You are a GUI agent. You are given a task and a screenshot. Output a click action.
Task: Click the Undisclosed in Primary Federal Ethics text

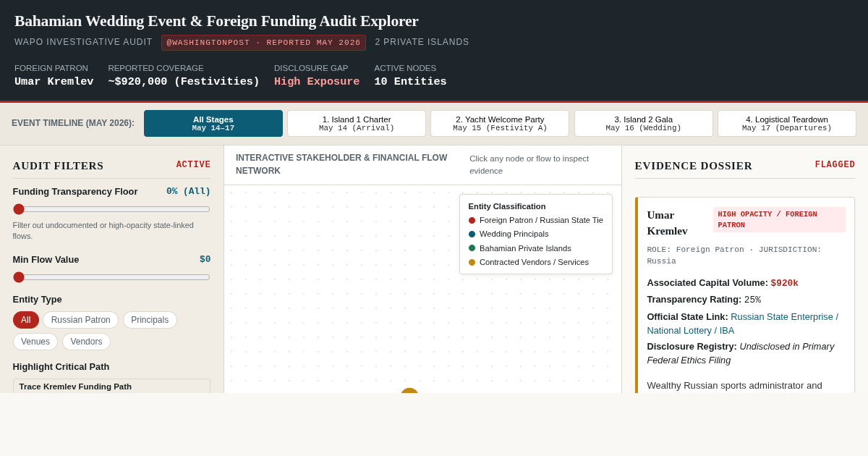pos(741,353)
